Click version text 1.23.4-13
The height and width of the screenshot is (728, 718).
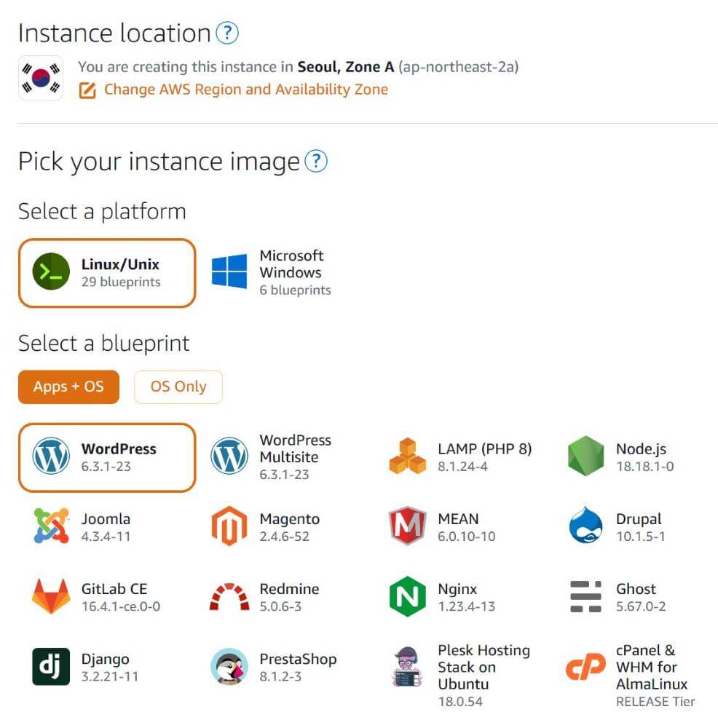point(466,607)
